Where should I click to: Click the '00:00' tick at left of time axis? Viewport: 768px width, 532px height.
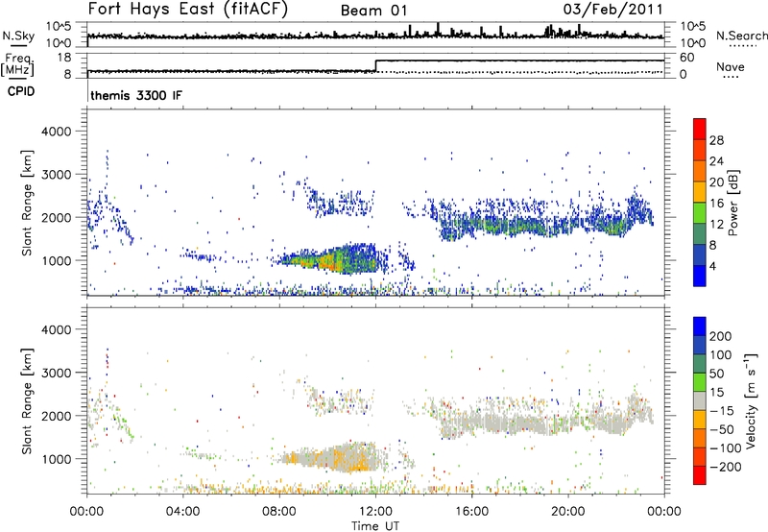click(x=86, y=512)
